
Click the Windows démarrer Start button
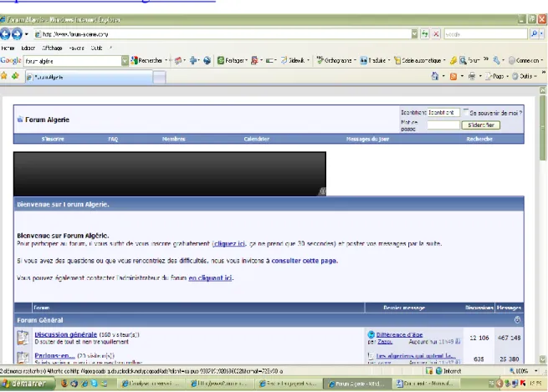[28, 384]
